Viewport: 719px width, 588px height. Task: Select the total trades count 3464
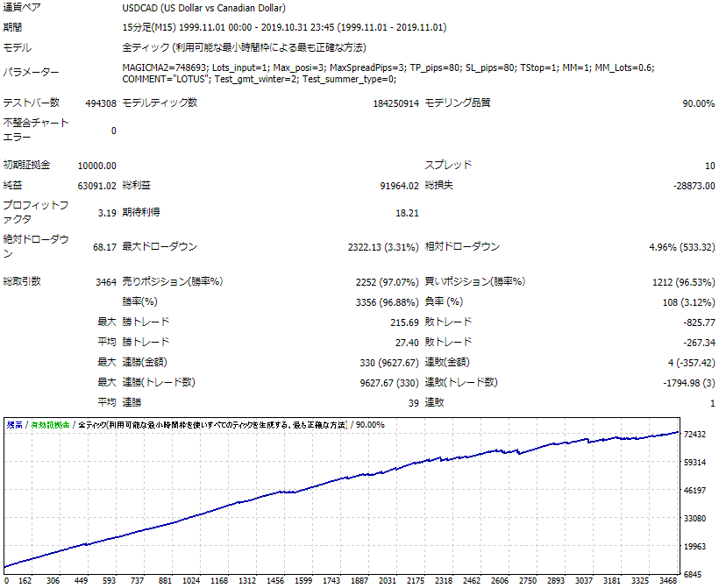click(x=106, y=282)
